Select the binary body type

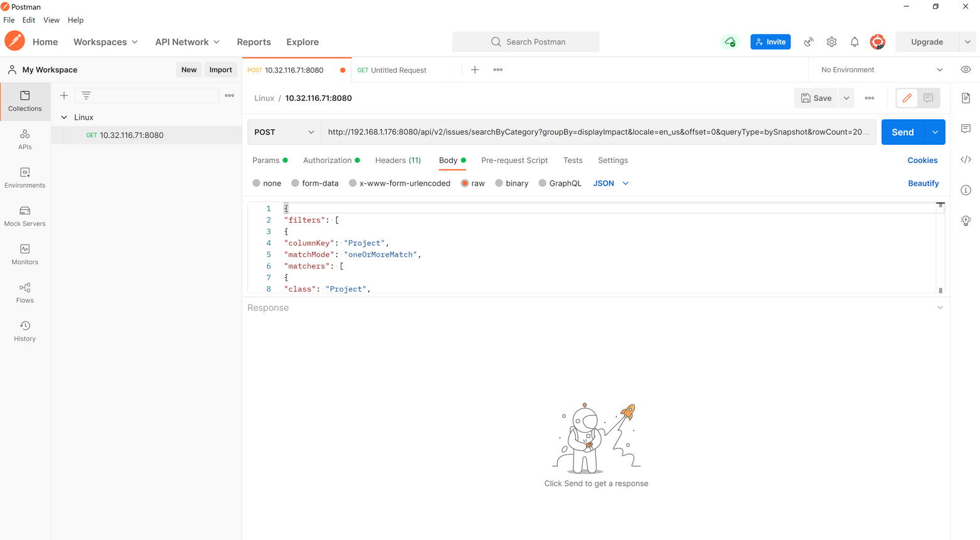[x=499, y=183]
